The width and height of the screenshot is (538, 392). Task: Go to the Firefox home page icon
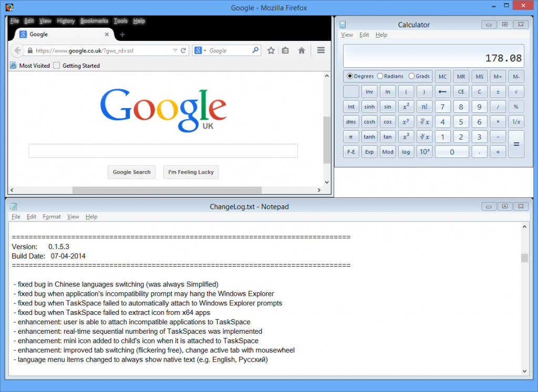pyautogui.click(x=302, y=50)
